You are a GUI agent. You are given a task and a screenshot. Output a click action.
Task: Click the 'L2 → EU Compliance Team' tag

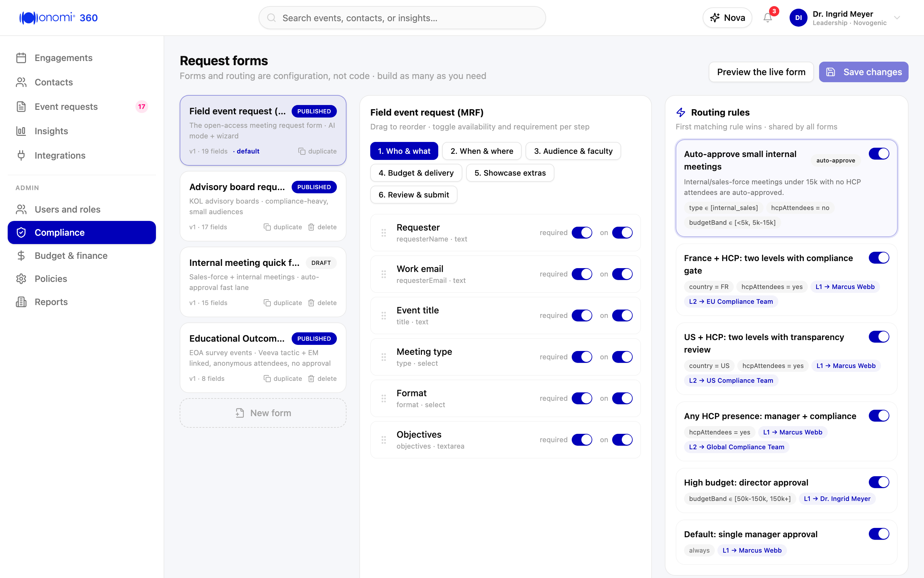click(731, 302)
